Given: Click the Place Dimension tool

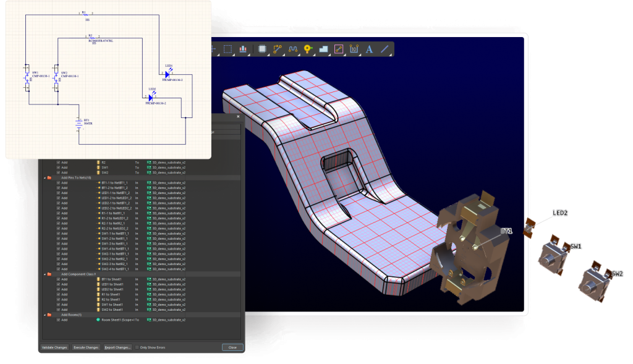Looking at the screenshot, I should [x=354, y=49].
